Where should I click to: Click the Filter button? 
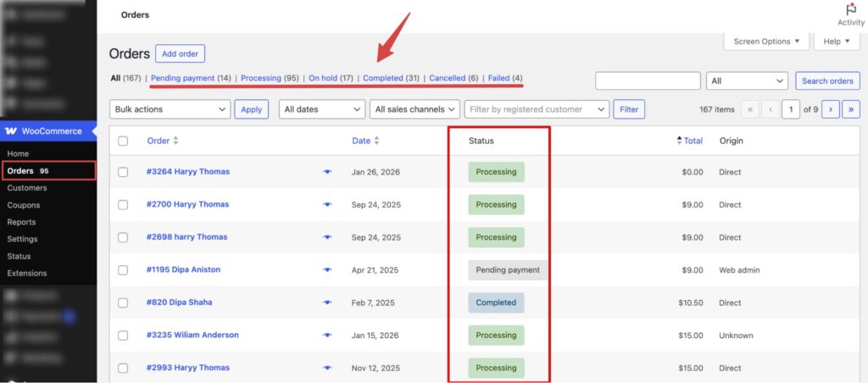(629, 109)
